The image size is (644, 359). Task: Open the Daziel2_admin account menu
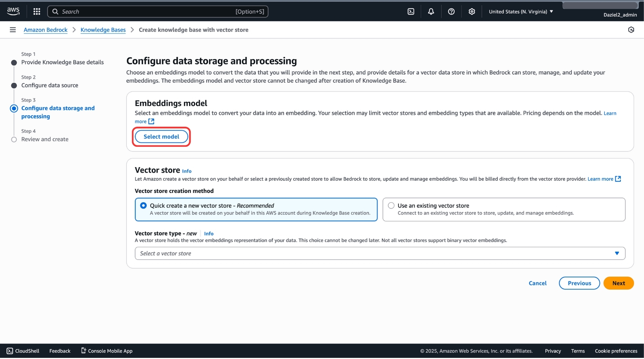(621, 15)
